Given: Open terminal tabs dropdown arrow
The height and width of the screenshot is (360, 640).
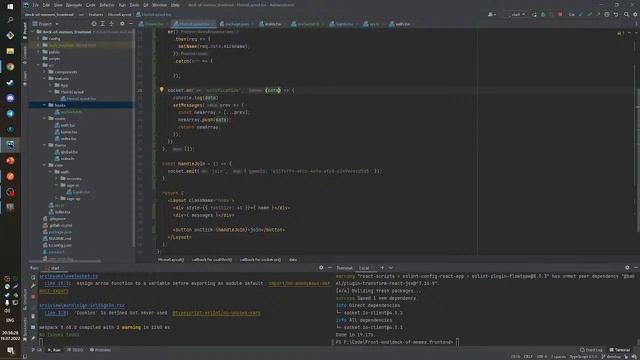Looking at the screenshot, I should click(391, 268).
